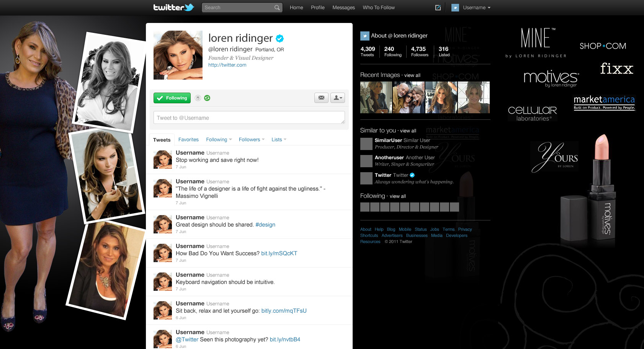Open the bit.ly/nvtbB4 link

[285, 339]
